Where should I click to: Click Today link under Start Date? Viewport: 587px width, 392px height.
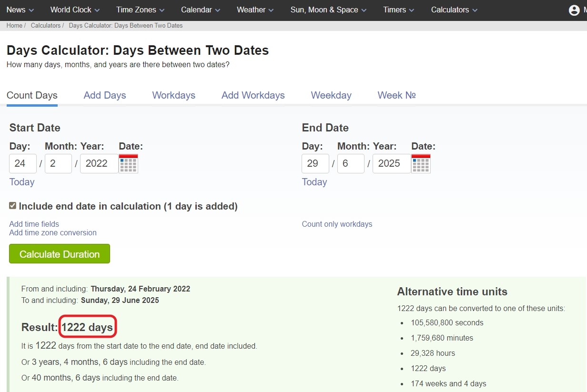[x=22, y=182]
